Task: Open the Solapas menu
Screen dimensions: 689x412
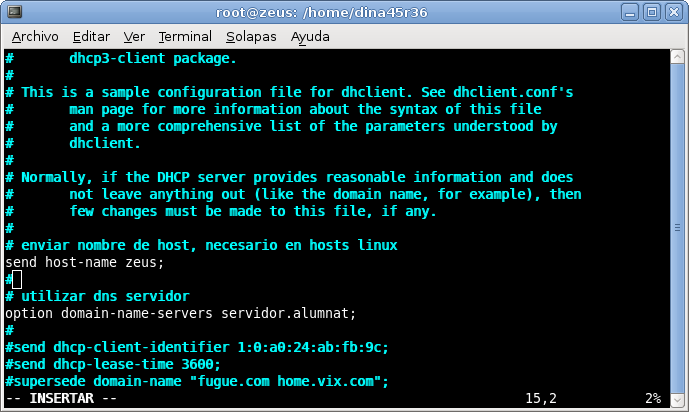Action: [251, 36]
